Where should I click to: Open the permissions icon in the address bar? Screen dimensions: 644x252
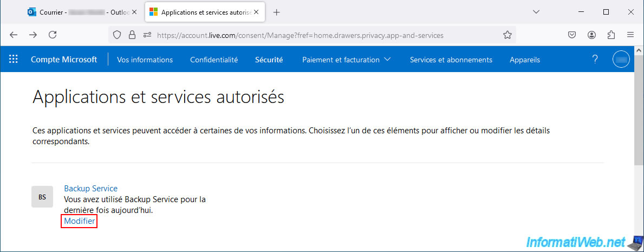click(147, 35)
